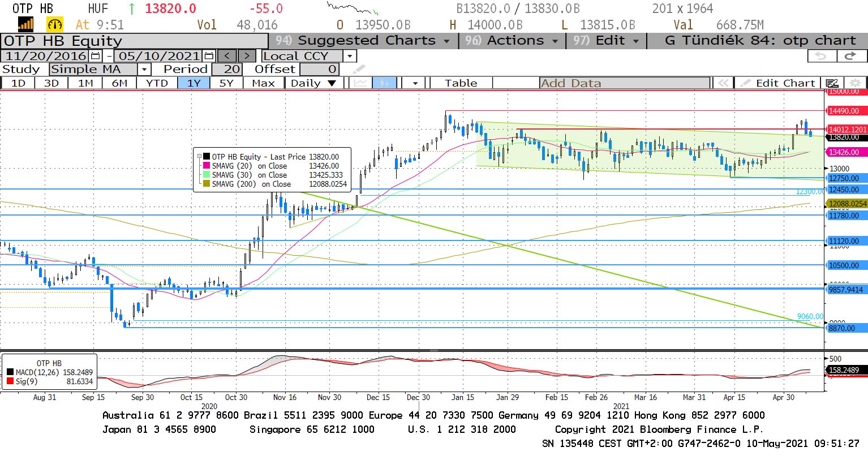Image resolution: width=868 pixels, height=460 pixels.
Task: Click the black Last Price legend swatch
Action: [207, 157]
